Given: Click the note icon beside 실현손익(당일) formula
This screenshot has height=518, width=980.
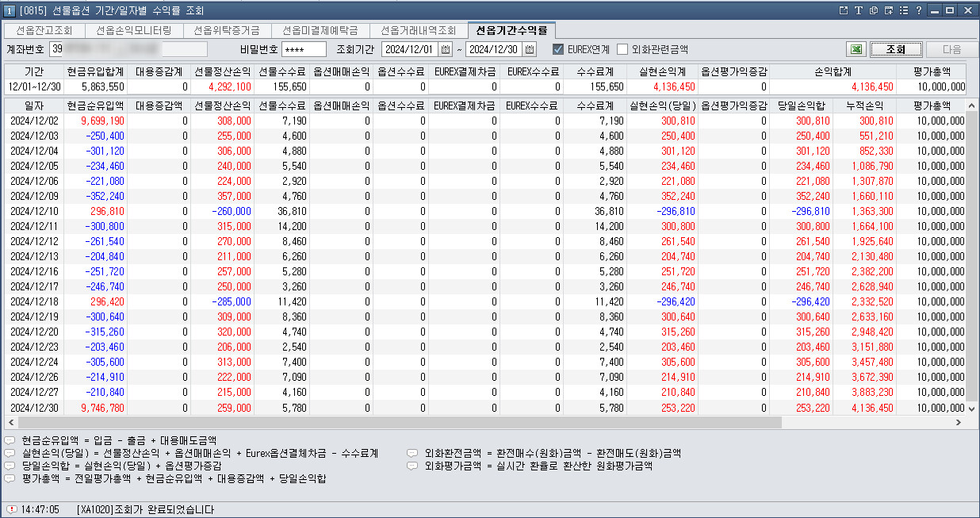Looking at the screenshot, I should coord(10,453).
